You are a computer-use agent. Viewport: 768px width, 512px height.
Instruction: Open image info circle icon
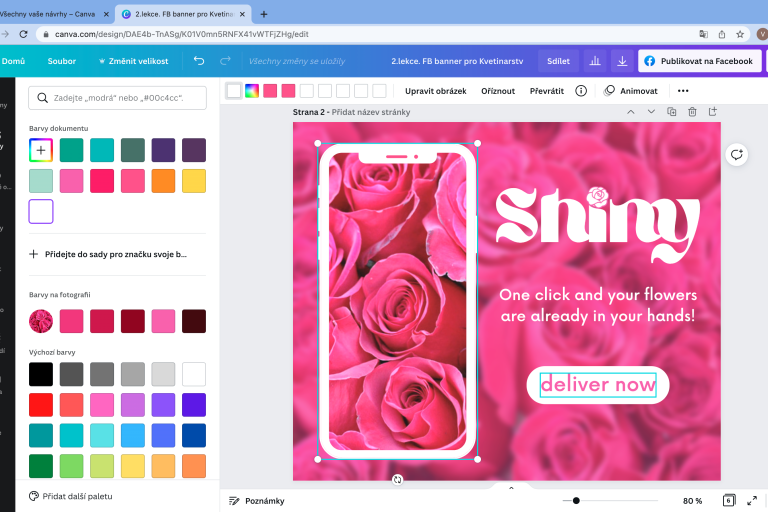(581, 91)
